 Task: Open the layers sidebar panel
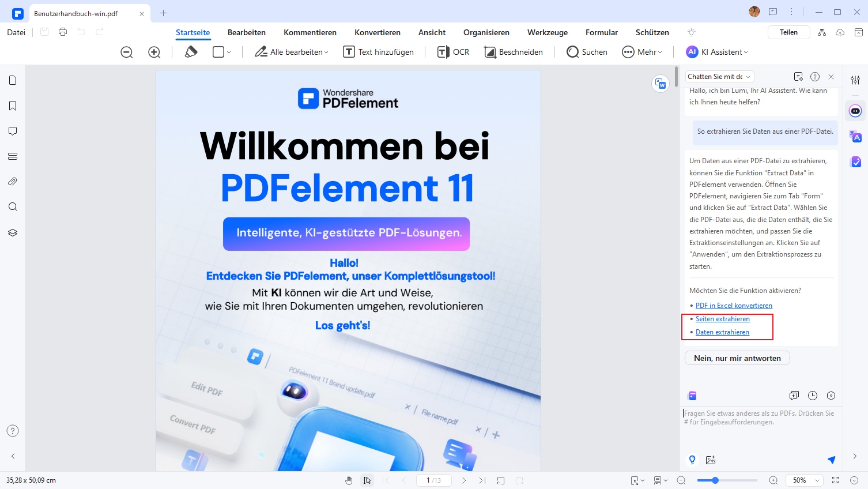point(13,232)
